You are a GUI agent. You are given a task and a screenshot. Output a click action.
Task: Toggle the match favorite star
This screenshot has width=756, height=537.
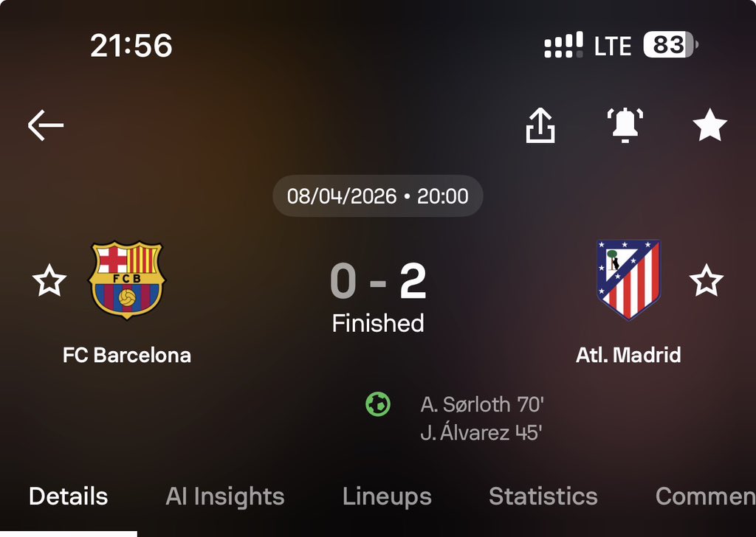pyautogui.click(x=710, y=126)
